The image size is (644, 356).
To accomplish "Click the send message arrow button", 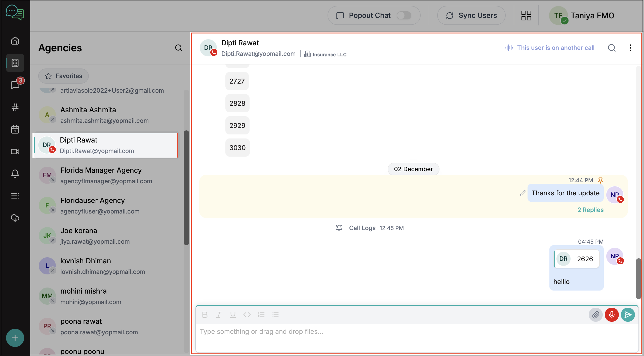I will point(628,315).
